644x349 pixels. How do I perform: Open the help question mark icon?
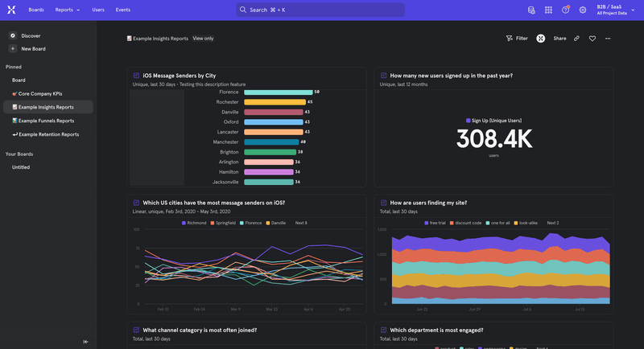click(565, 10)
